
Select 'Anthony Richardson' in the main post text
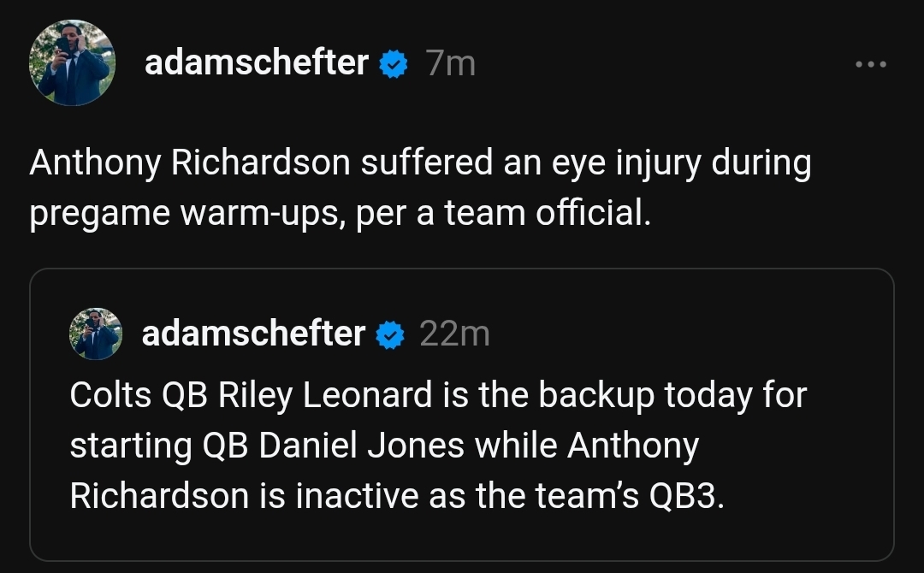pos(190,163)
